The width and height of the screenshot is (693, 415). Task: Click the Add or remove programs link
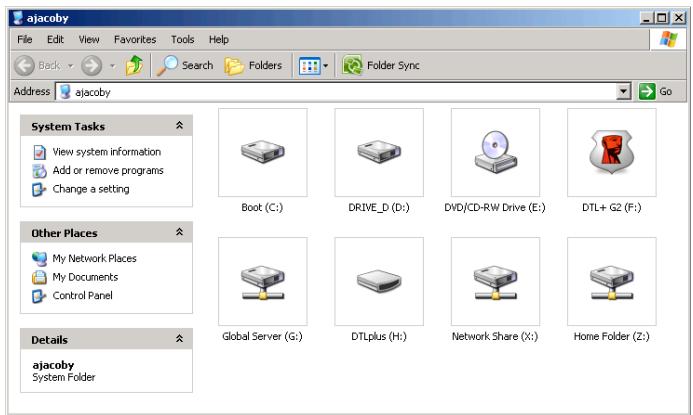pos(108,170)
